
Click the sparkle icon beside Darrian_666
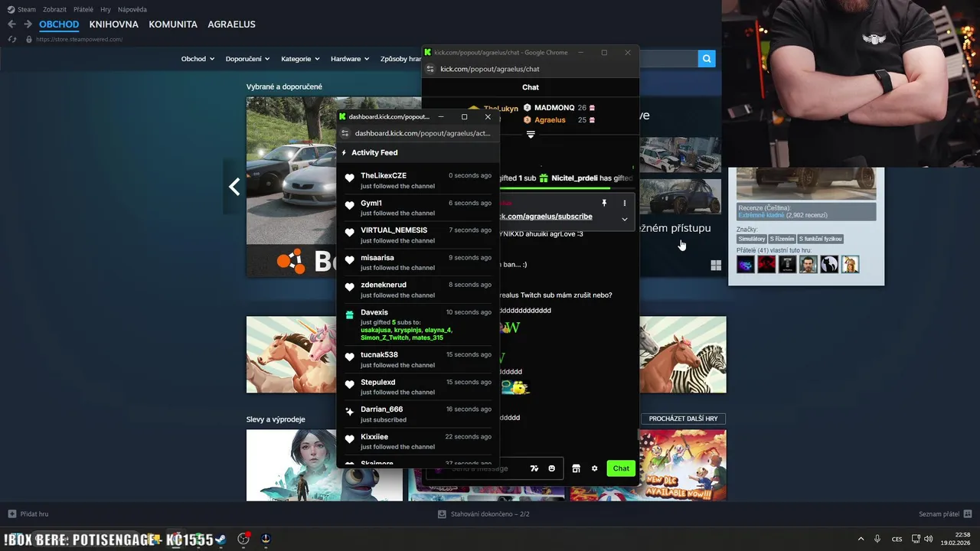350,411
